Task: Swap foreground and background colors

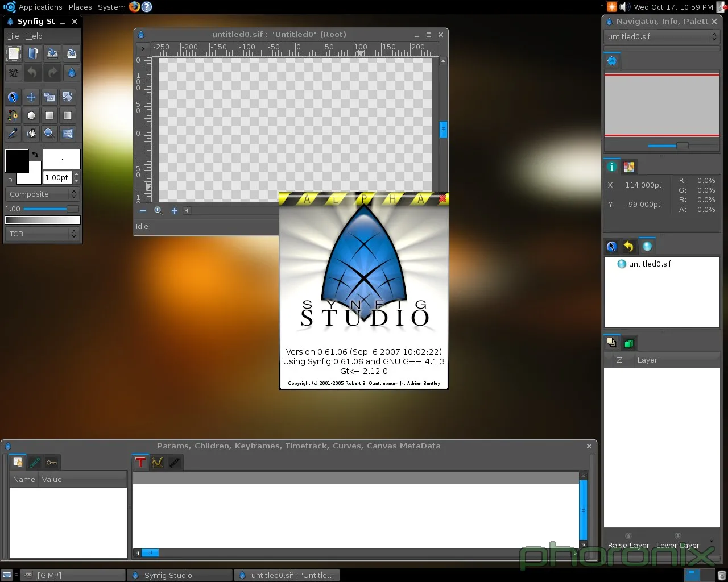Action: [35, 155]
